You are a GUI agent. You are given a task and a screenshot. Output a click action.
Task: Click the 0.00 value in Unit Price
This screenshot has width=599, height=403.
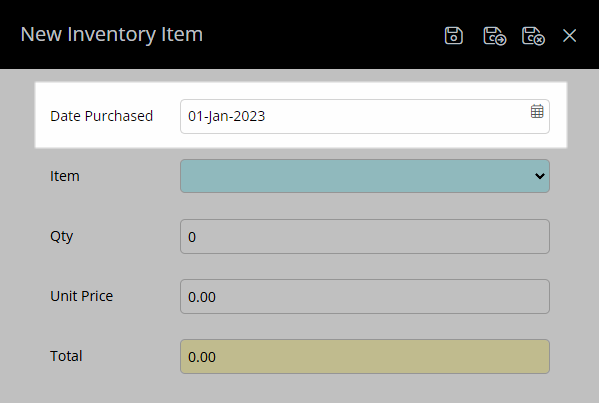pos(202,297)
